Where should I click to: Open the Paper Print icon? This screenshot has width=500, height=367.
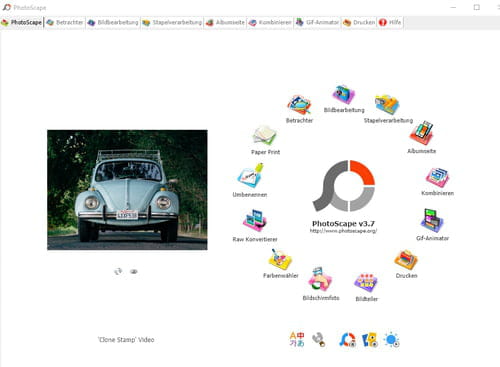[x=265, y=136]
